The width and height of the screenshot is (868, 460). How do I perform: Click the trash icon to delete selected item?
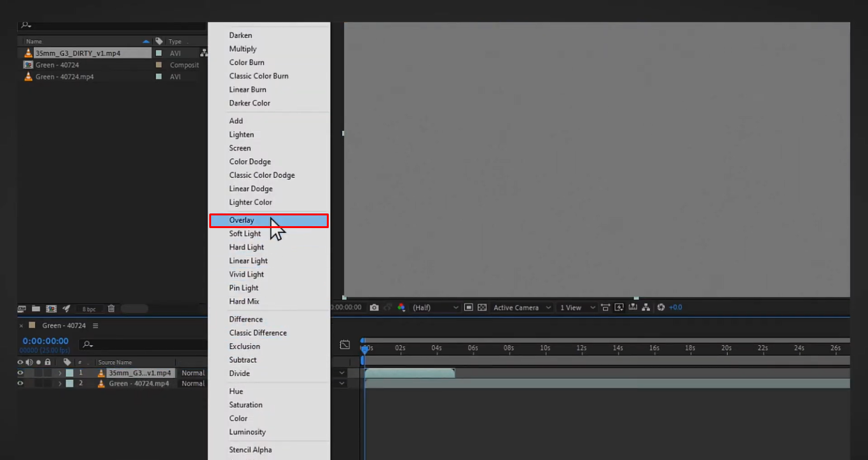coord(111,309)
